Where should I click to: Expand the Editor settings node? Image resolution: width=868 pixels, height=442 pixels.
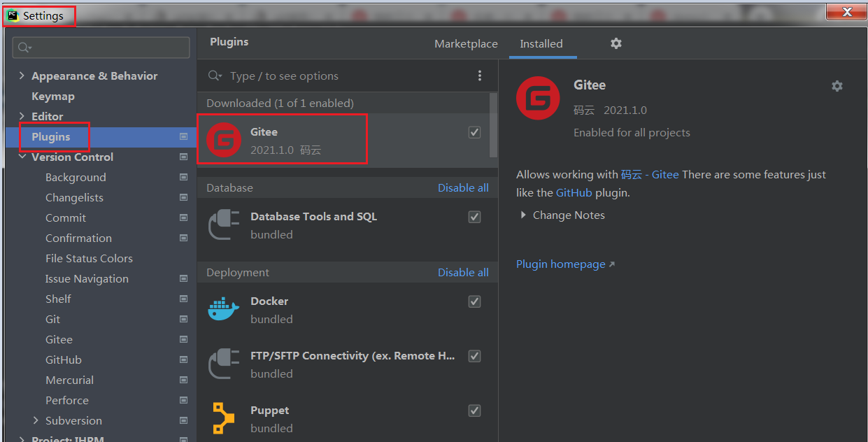point(22,116)
